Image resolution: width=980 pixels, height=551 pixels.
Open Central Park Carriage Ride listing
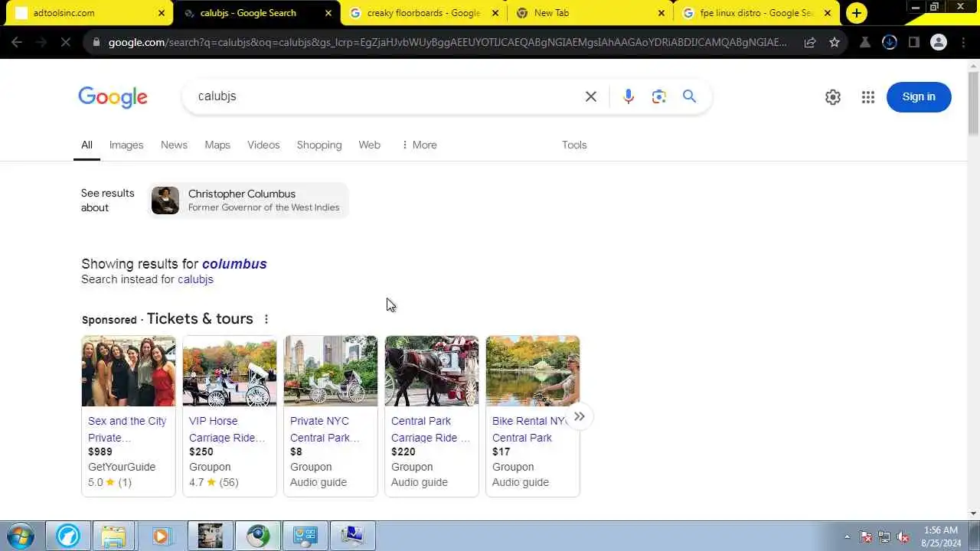point(430,429)
